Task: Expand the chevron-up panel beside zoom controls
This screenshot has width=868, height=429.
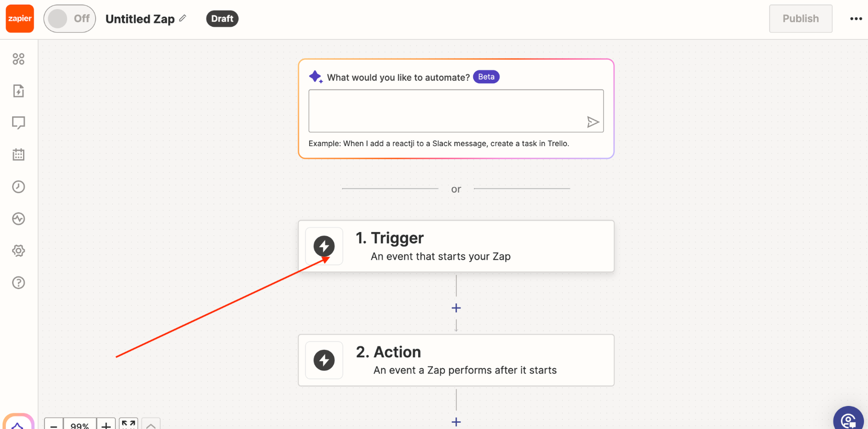Action: click(151, 425)
